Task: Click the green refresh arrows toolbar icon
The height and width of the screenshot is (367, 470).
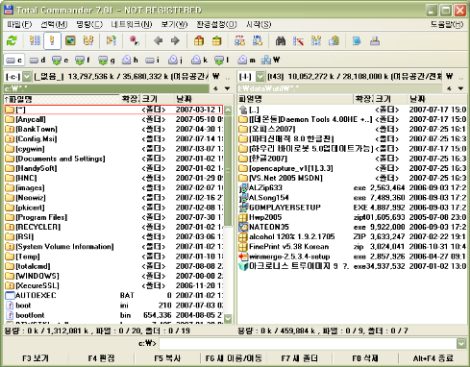Action: [12, 41]
